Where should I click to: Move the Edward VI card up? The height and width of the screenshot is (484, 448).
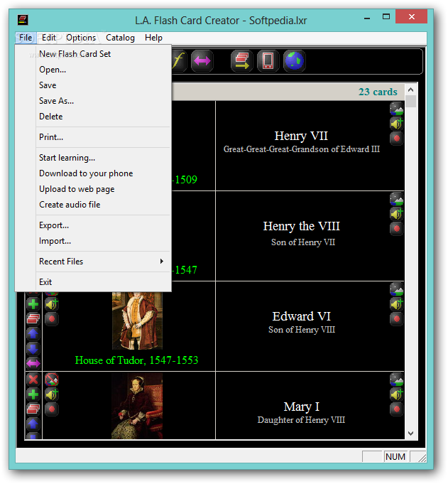(33, 333)
